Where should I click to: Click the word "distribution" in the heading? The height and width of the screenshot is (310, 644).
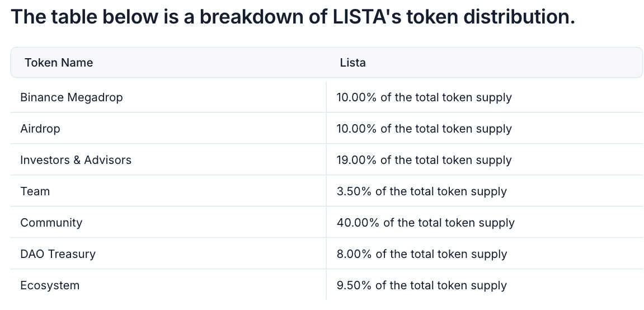[518, 17]
